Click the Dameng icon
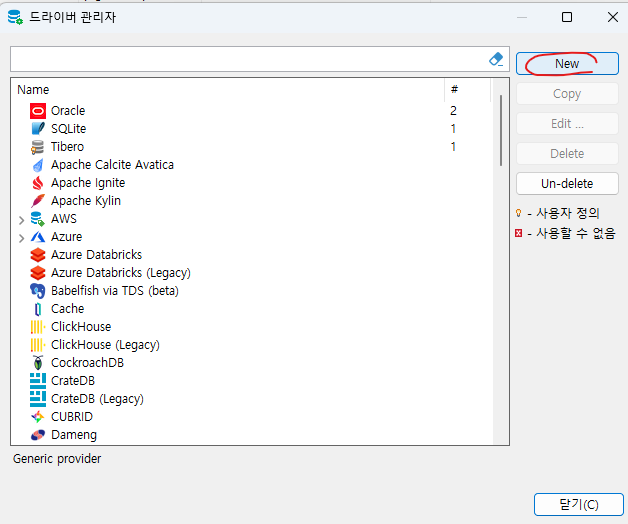Image resolution: width=628 pixels, height=524 pixels. [x=38, y=435]
